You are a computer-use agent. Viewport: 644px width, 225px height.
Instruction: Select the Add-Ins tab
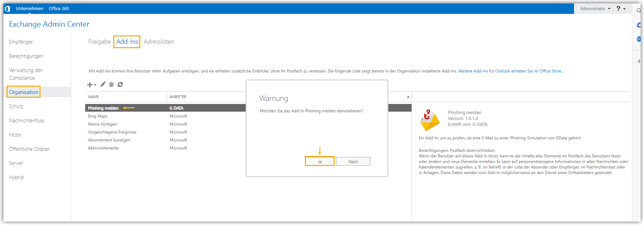click(x=127, y=42)
